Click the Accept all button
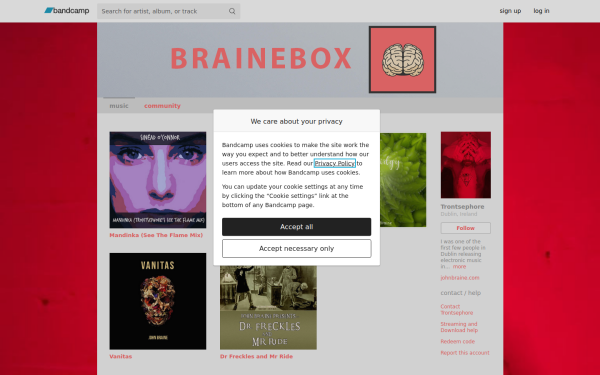This screenshot has width=600, height=375. pyautogui.click(x=297, y=227)
